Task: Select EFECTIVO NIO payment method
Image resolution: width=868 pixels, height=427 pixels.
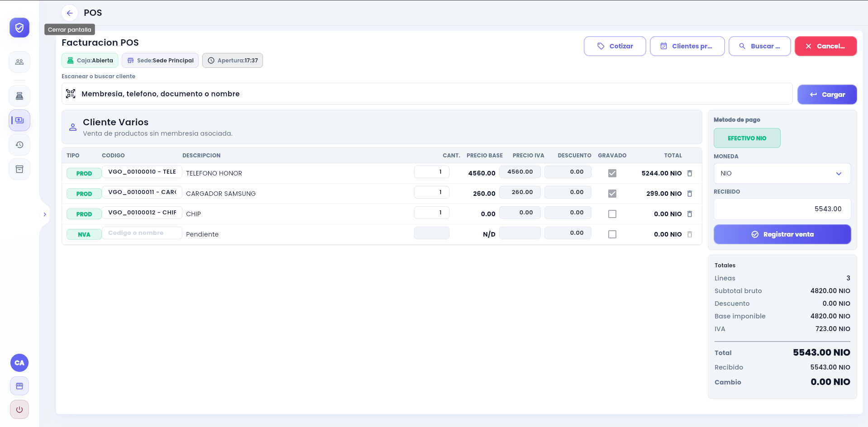Action: click(747, 138)
